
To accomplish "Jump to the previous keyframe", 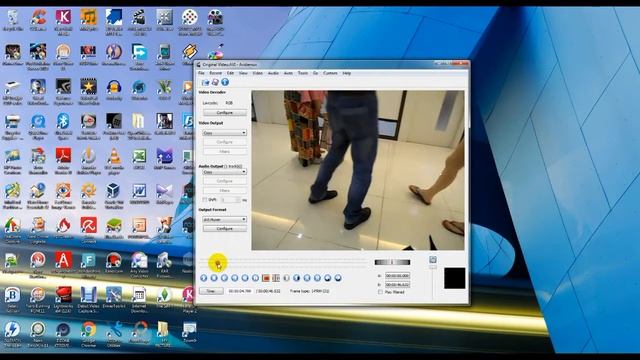I will point(245,278).
